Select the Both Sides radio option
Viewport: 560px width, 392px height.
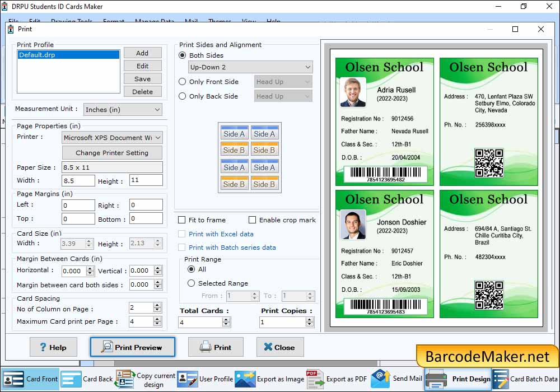click(182, 55)
